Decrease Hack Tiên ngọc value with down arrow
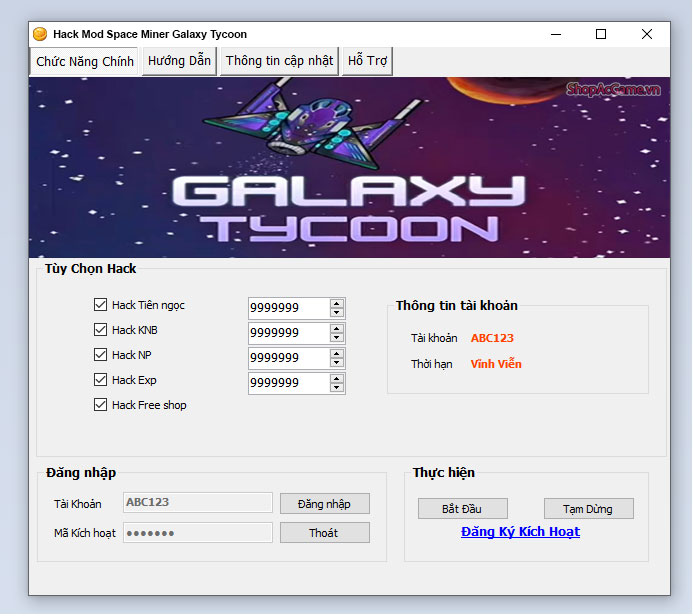The image size is (693, 616). (x=337, y=312)
